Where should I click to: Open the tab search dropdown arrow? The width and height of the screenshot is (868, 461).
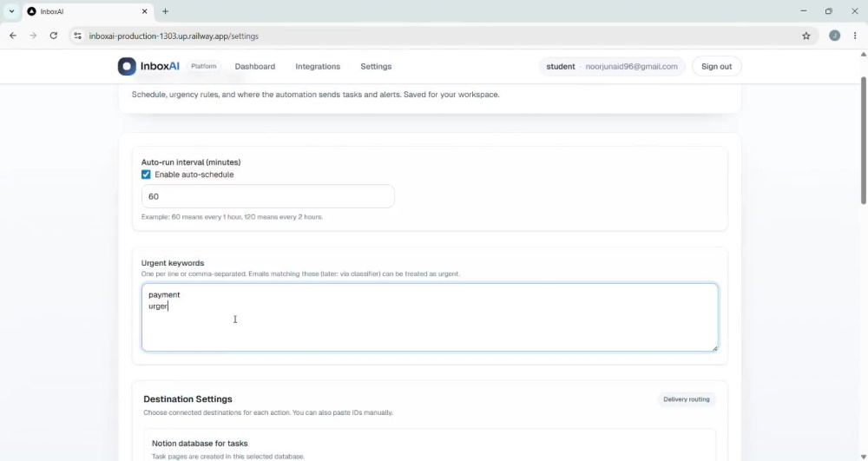click(11, 11)
